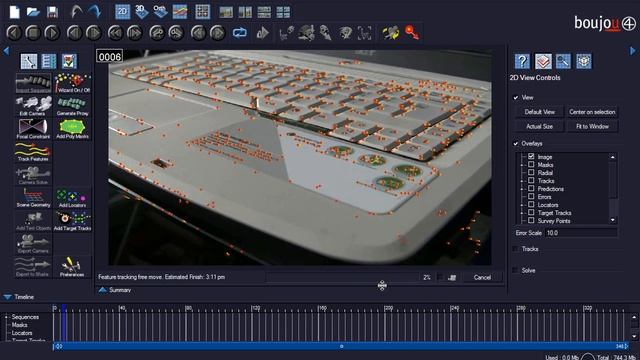Viewport: 640px width, 360px height.
Task: Click the Center on selection button
Action: coord(592,112)
